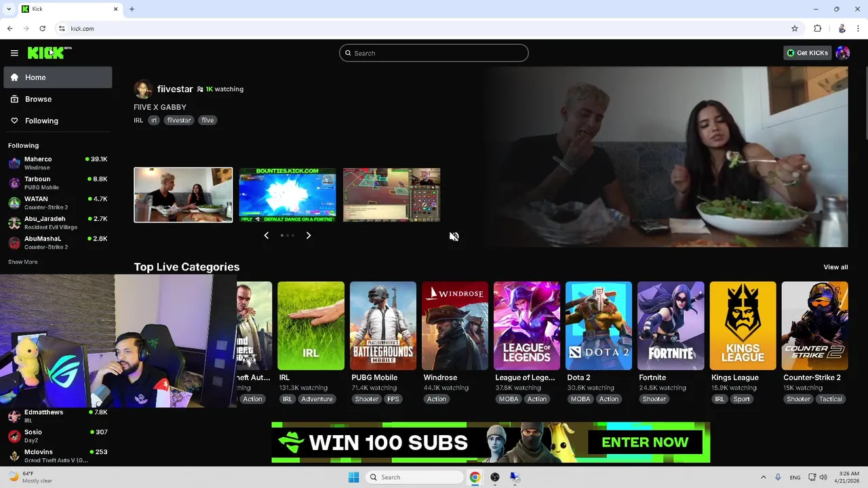Viewport: 868px width, 488px height.
Task: Click Tactical tag under Counter-Strike 2
Action: [x=830, y=399]
